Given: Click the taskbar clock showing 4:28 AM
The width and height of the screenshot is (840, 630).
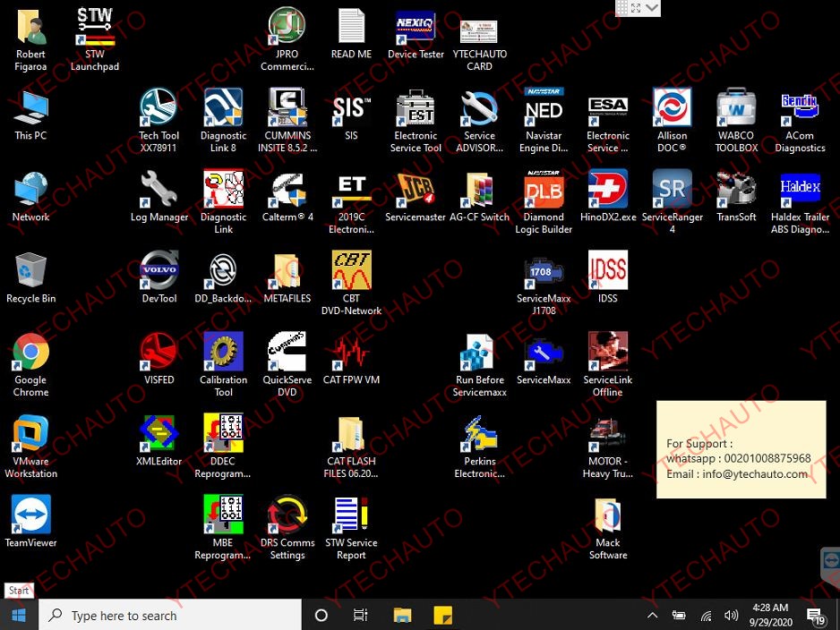Looking at the screenshot, I should [x=770, y=615].
